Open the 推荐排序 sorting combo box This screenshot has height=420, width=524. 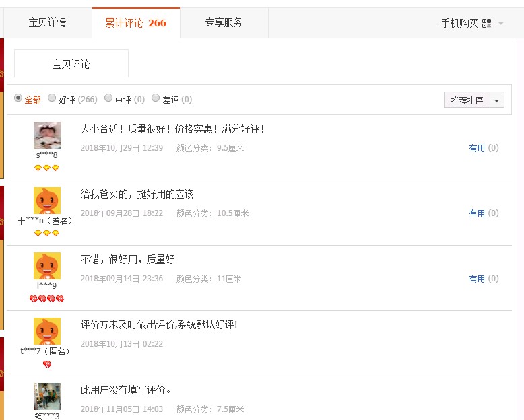pos(474,100)
